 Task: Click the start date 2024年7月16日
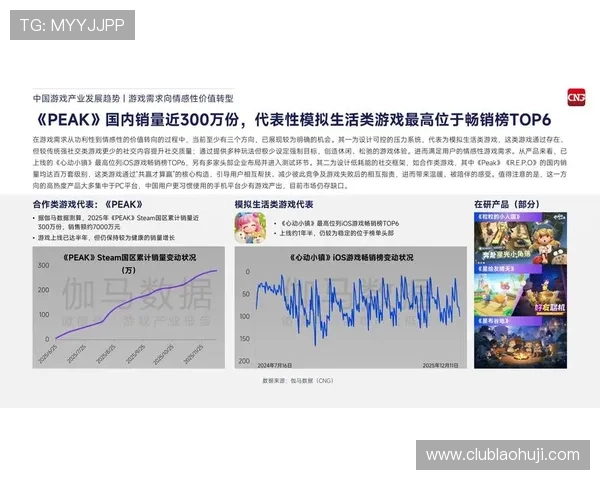(x=275, y=366)
